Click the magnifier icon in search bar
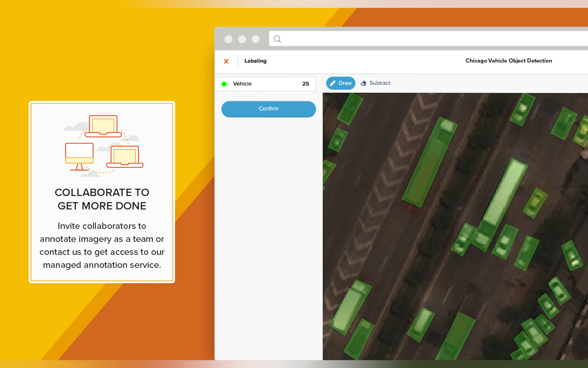Image resolution: width=588 pixels, height=368 pixels. click(277, 39)
